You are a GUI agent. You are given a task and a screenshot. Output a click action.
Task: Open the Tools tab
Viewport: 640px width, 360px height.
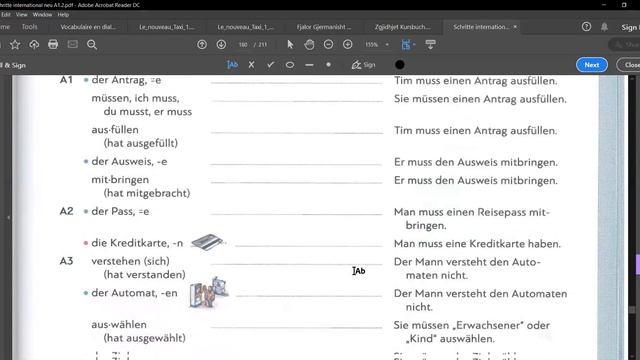[x=29, y=27]
